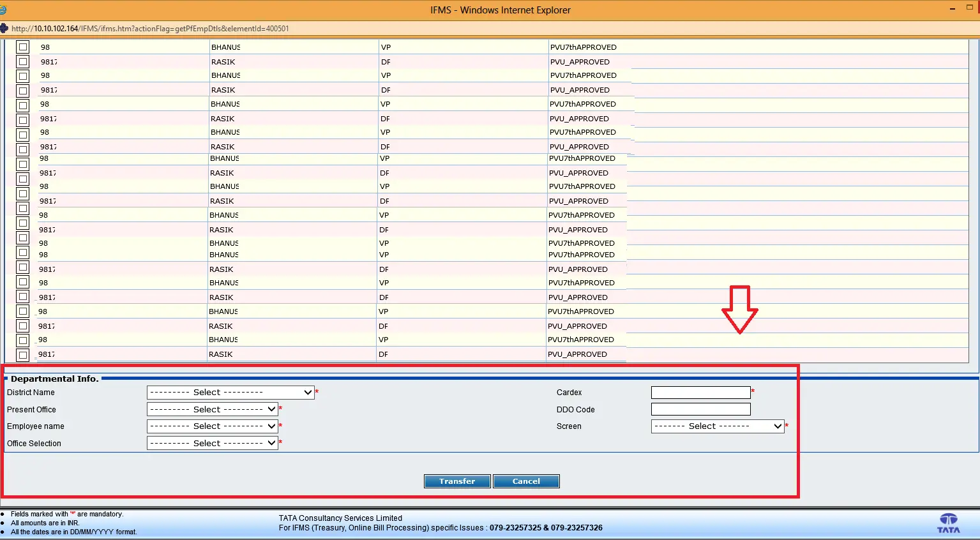Click the 'Employee name' label
Screen dimensions: 980x540
tap(36, 426)
